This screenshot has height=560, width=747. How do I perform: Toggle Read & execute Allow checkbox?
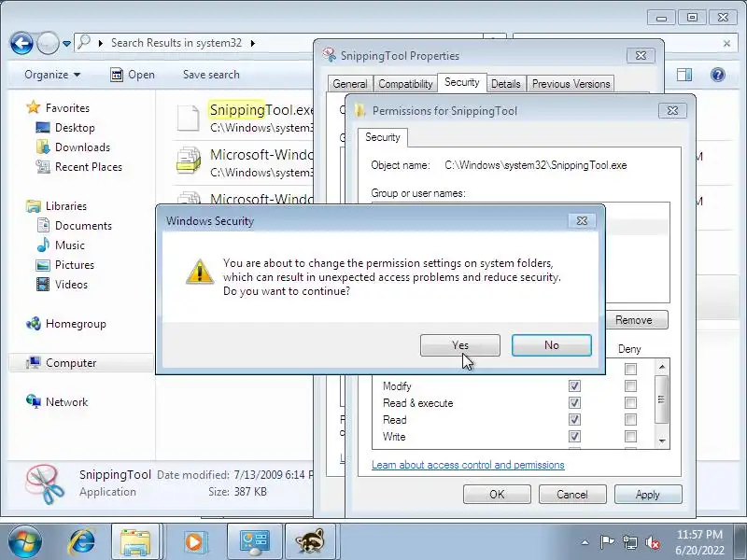[x=574, y=403]
